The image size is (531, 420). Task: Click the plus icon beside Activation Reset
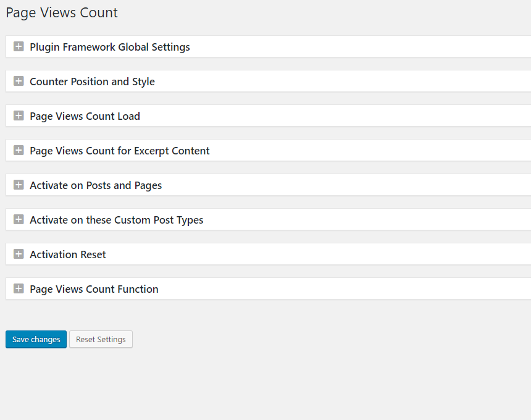(19, 254)
